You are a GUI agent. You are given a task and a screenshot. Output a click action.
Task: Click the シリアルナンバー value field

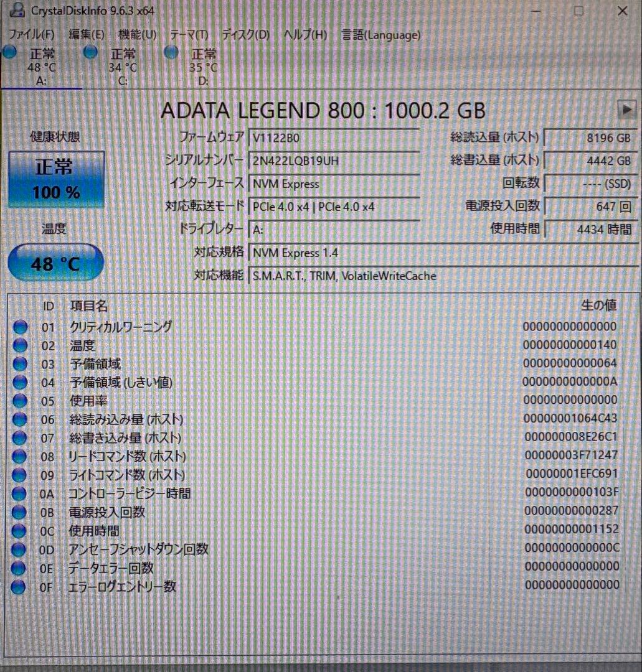coord(334,161)
